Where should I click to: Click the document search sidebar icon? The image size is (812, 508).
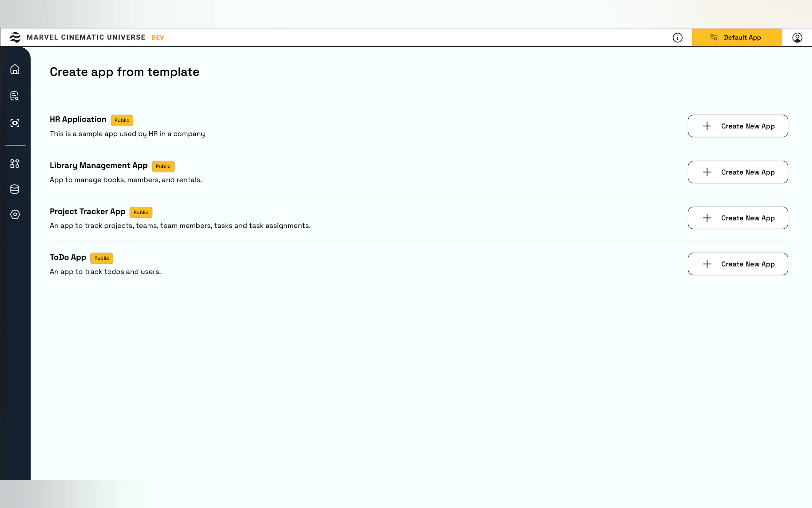(15, 96)
